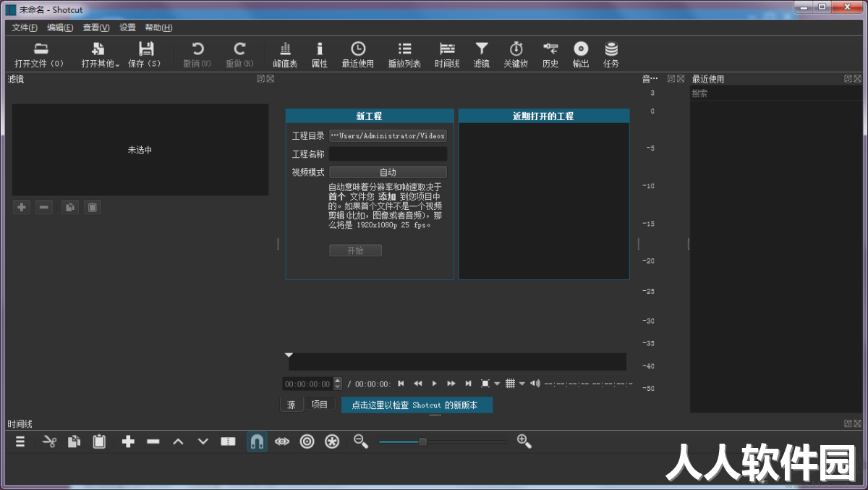Open the 设置 menu

coord(127,28)
